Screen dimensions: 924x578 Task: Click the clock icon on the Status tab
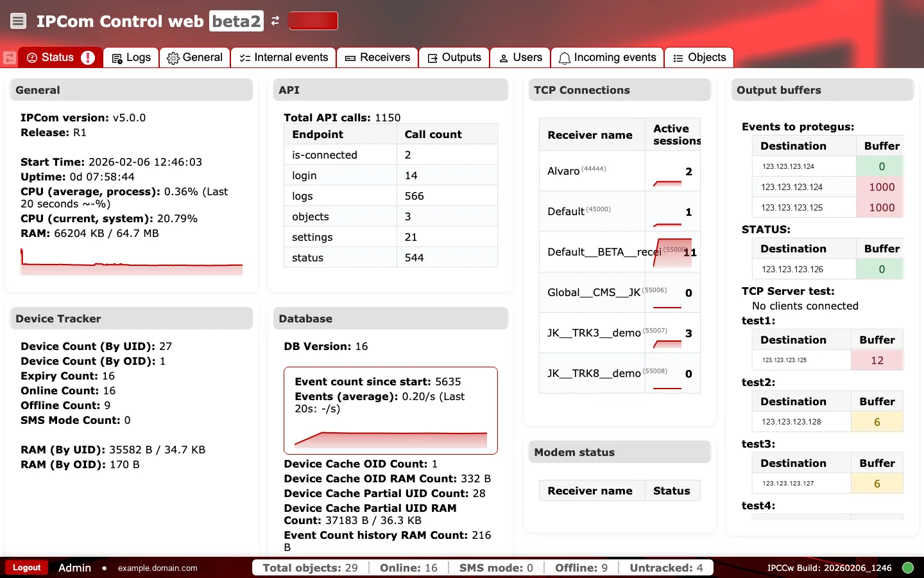(x=33, y=58)
